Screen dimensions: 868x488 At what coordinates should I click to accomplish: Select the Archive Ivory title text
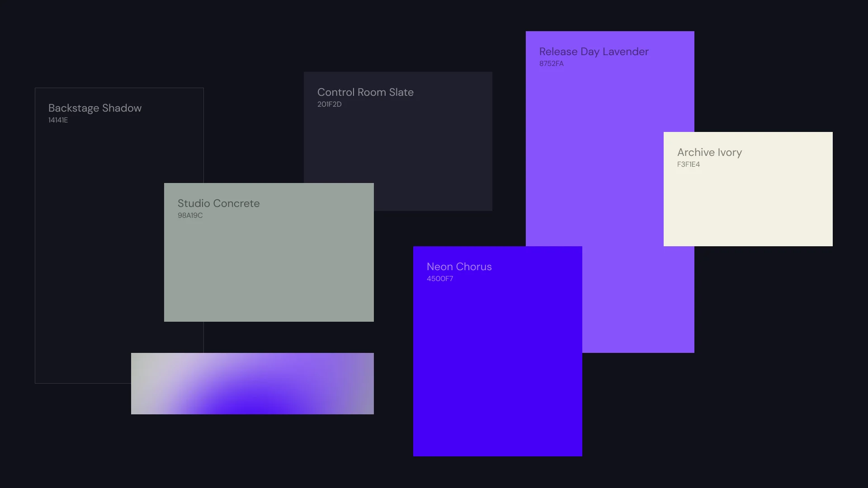pos(709,152)
